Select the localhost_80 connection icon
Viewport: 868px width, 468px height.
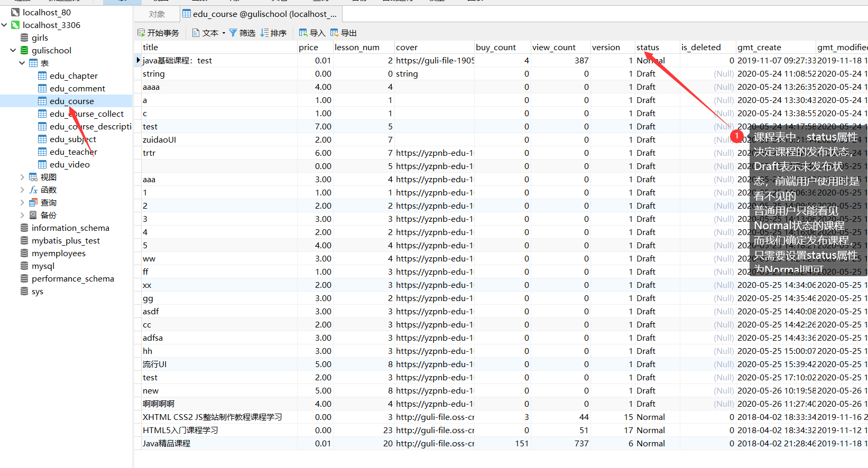[x=15, y=12]
